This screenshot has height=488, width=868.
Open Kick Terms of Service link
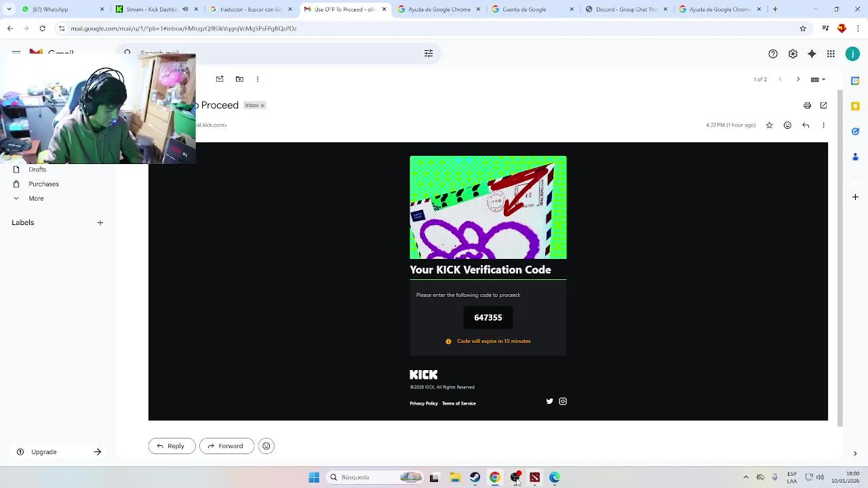[x=459, y=403]
